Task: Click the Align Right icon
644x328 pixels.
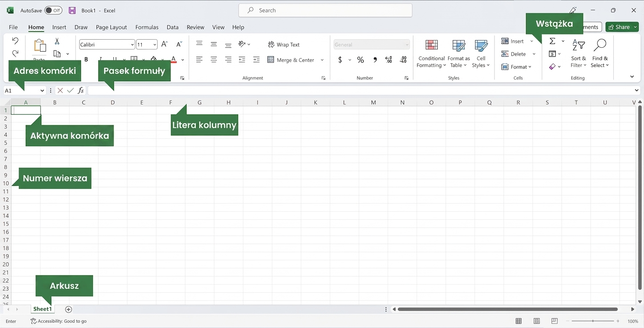Action: [228, 59]
